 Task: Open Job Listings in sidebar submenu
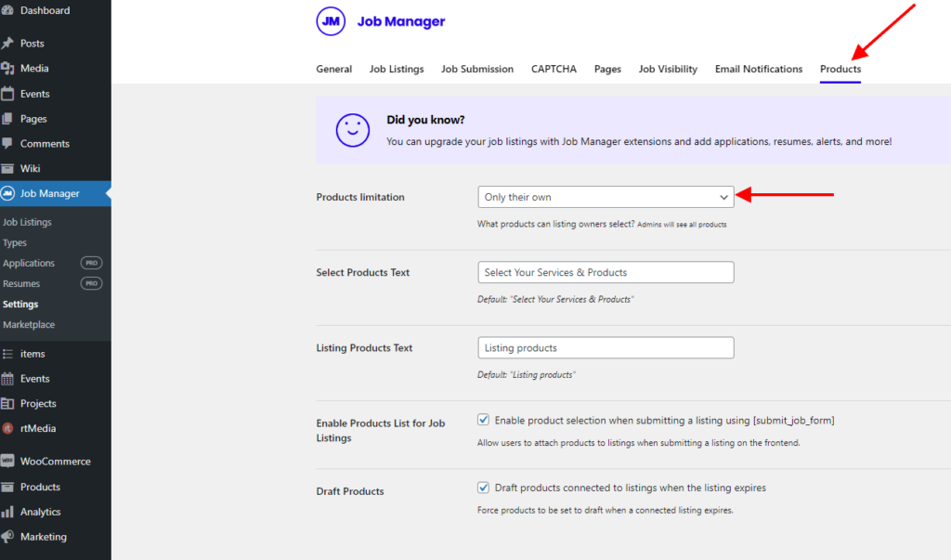[x=28, y=222]
